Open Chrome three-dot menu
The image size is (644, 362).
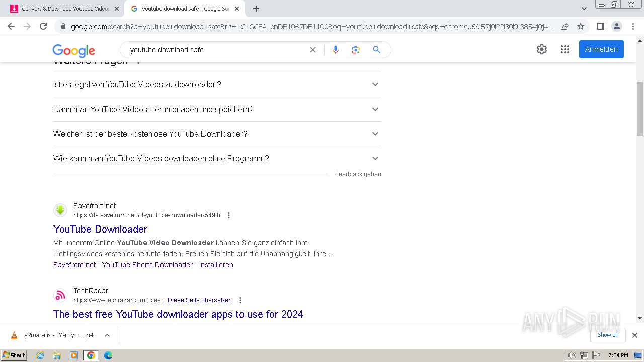(633, 26)
